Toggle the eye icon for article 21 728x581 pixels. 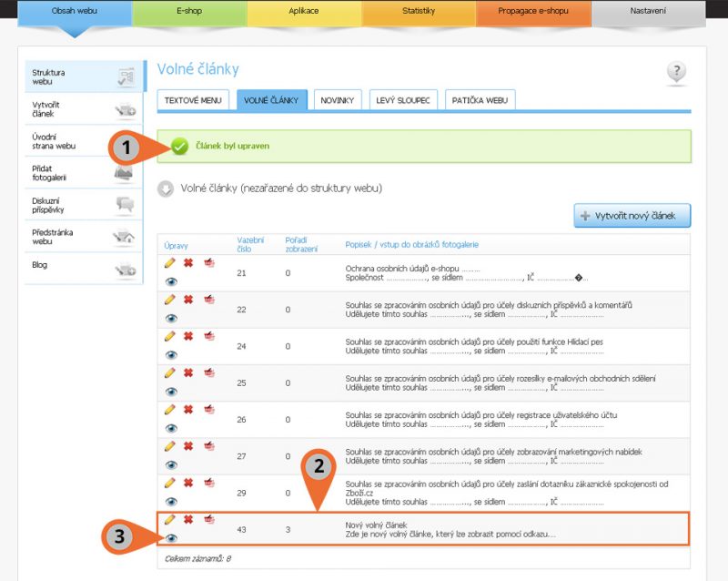171,281
